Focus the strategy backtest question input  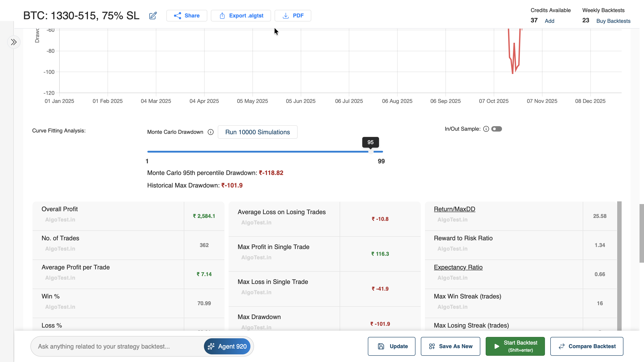(117, 346)
